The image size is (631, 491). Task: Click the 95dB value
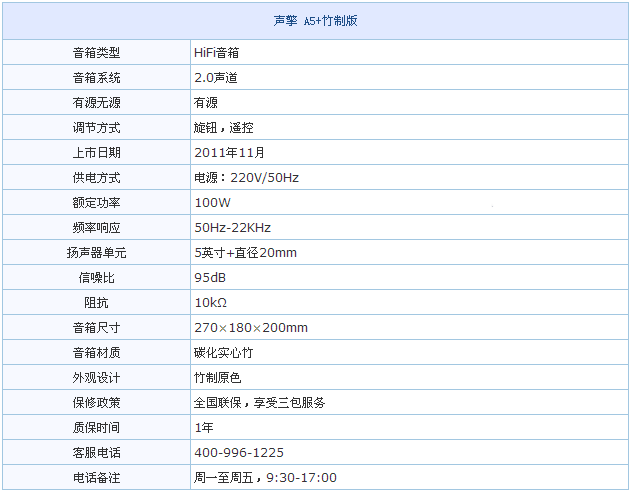pyautogui.click(x=210, y=277)
